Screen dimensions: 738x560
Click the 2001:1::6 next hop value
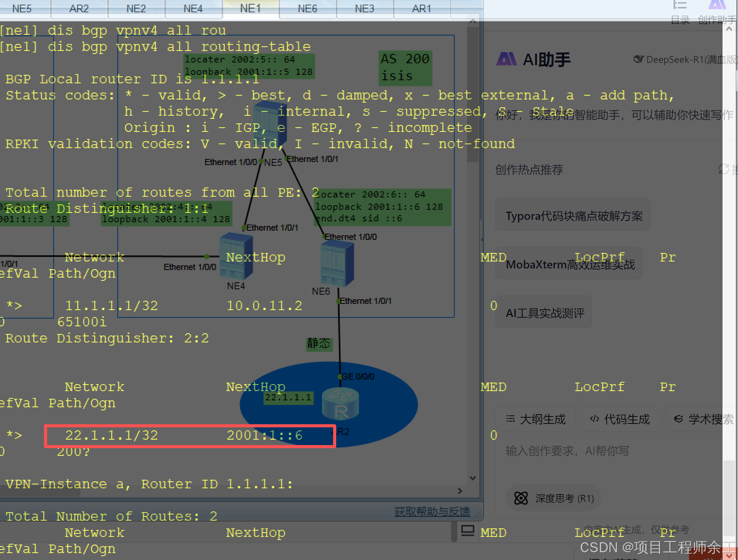tap(264, 435)
